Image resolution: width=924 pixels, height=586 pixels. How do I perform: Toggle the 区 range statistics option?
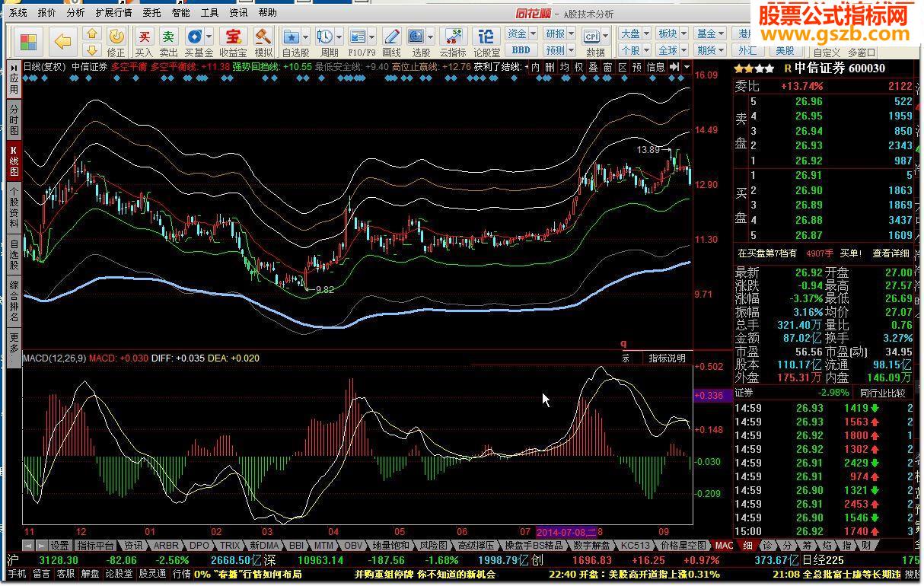coord(622,67)
